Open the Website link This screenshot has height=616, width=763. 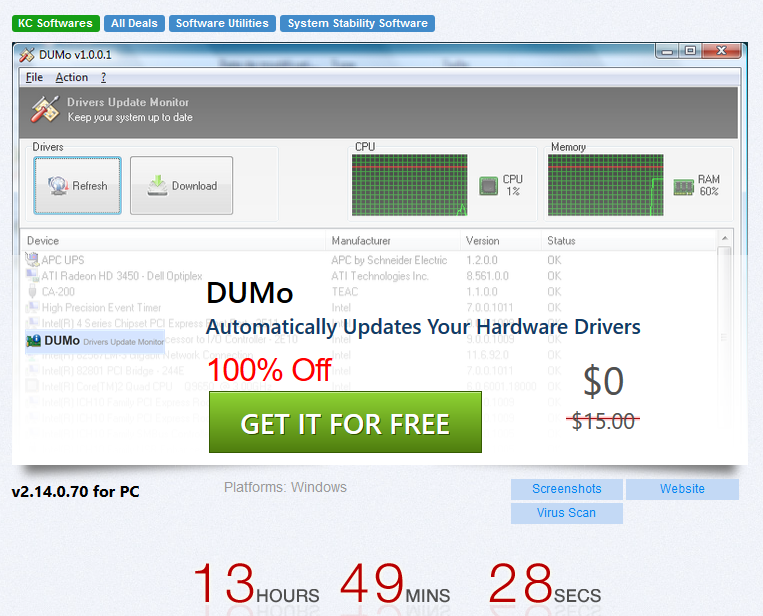pos(682,489)
